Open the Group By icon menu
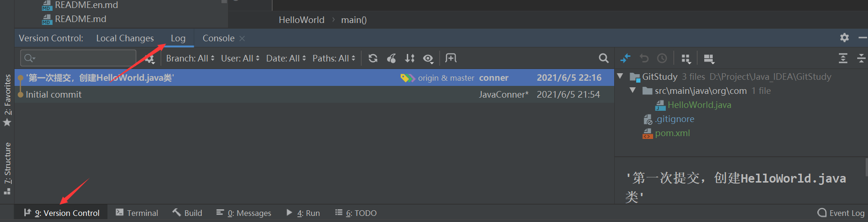This screenshot has height=222, width=868. [686, 59]
